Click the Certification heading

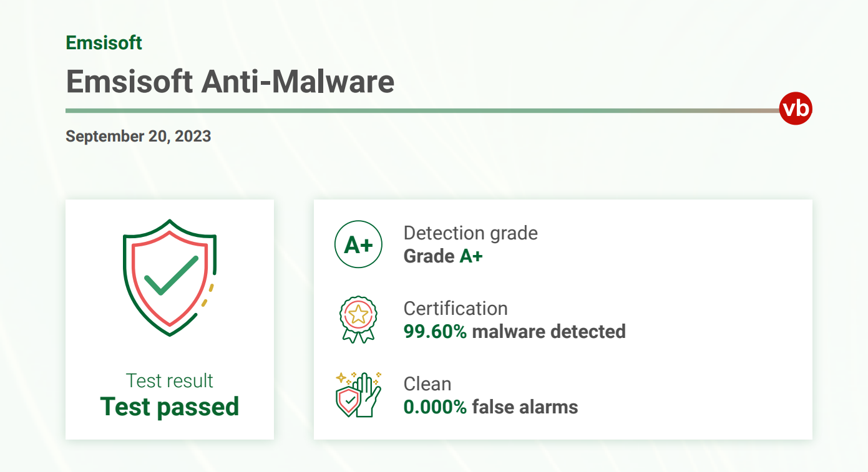point(456,309)
